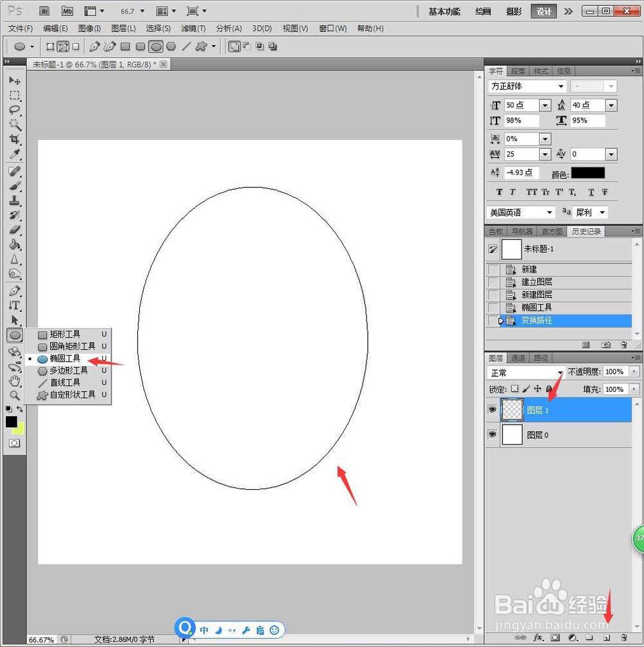The height and width of the screenshot is (647, 644).
Task: Open Mini Bridge Mb icon
Action: (67, 11)
